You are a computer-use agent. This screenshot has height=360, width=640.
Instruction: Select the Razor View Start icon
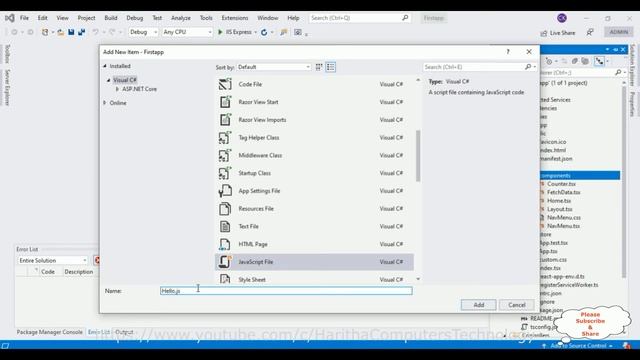coord(225,102)
